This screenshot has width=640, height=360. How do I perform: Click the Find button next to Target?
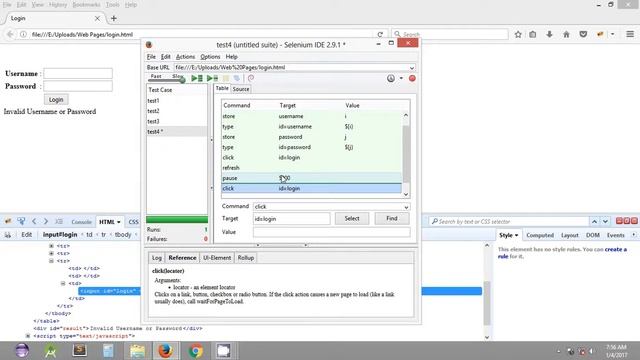[392, 218]
